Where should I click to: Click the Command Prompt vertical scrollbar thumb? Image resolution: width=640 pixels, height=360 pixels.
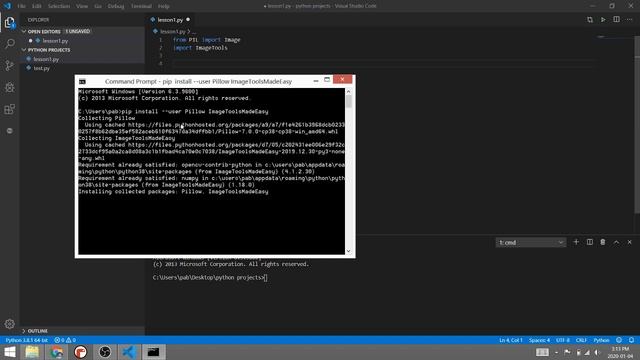(x=349, y=101)
